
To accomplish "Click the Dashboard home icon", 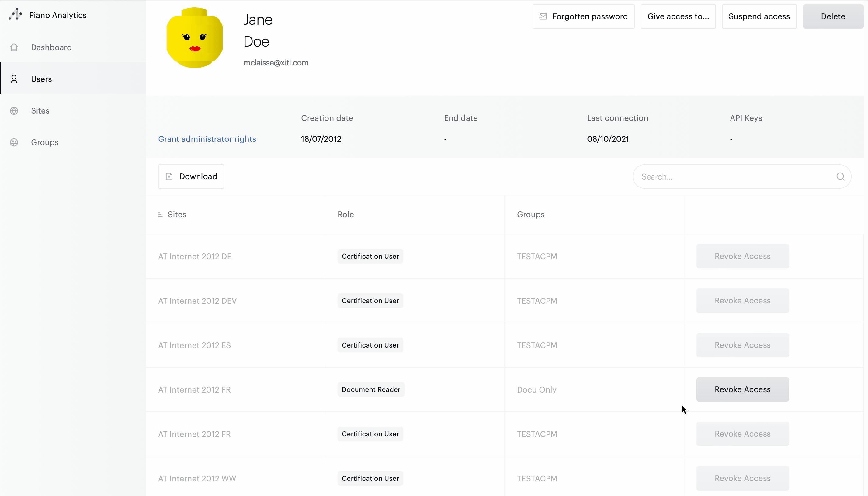I will click(x=14, y=47).
